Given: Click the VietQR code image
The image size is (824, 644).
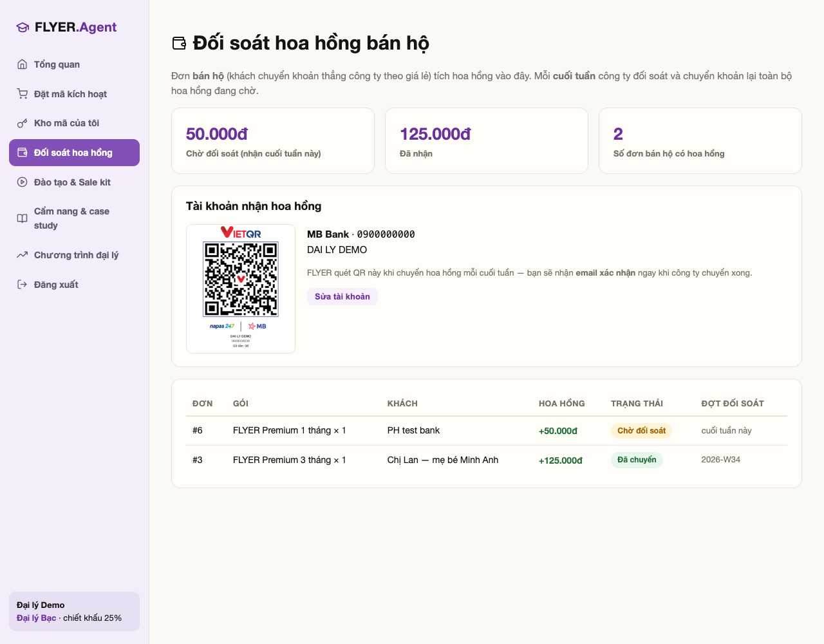Looking at the screenshot, I should (x=241, y=289).
